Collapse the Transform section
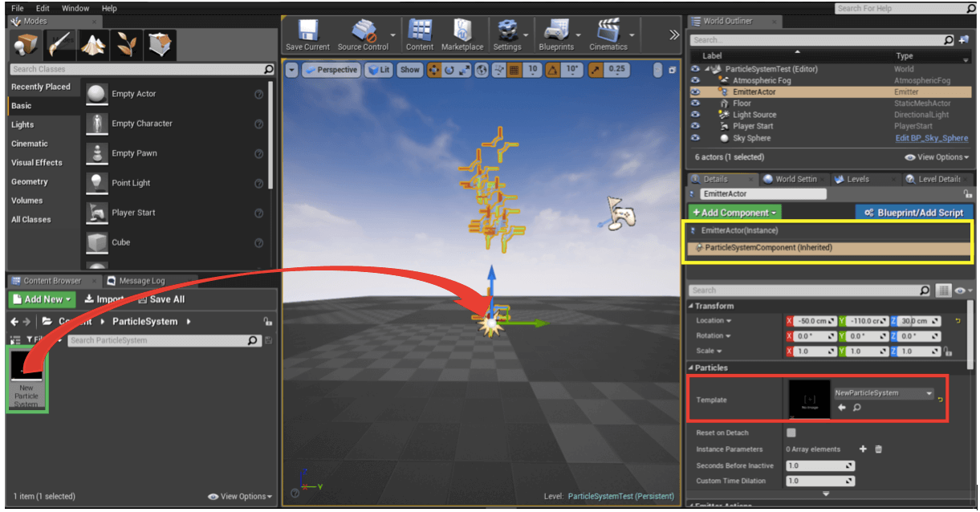The width and height of the screenshot is (980, 512). (692, 306)
